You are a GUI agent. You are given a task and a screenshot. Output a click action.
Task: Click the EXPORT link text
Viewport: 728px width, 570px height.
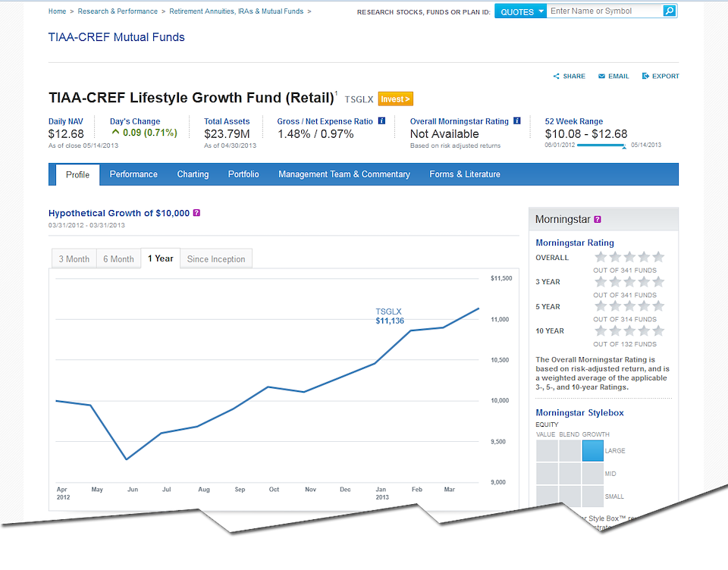tap(666, 76)
